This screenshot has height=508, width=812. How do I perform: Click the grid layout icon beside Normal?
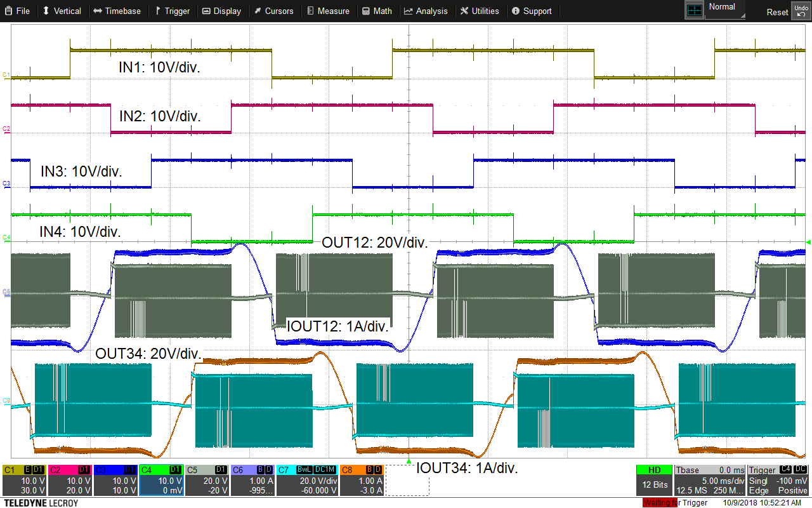tap(694, 9)
